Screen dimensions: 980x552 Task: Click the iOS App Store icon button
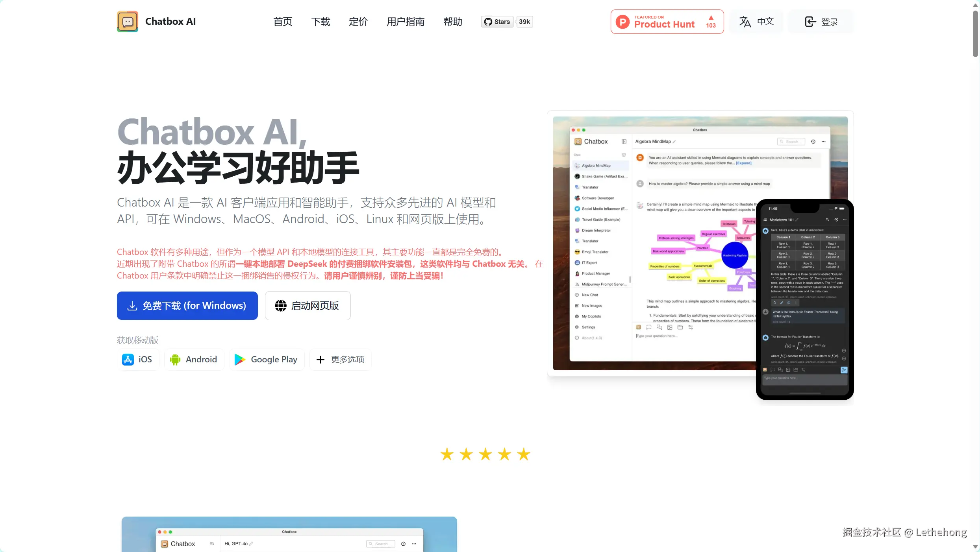(128, 360)
